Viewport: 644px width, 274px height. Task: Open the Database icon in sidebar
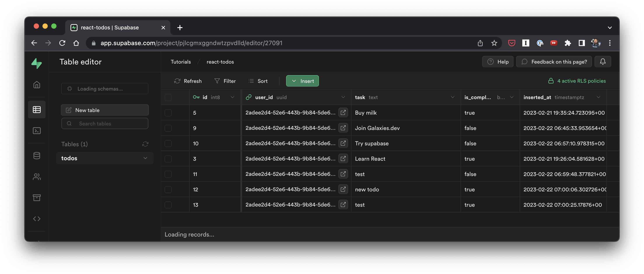tap(37, 156)
